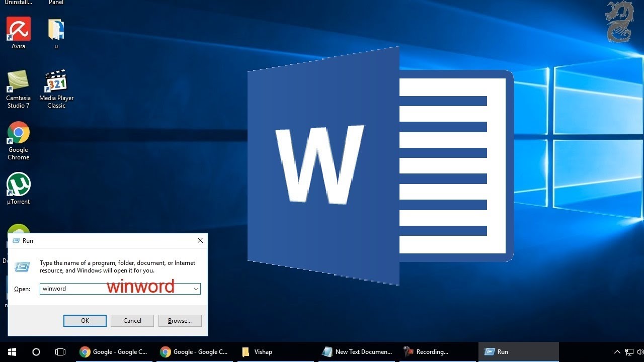The image size is (644, 362).
Task: Open Cortana search circle on taskbar
Action: (36, 352)
